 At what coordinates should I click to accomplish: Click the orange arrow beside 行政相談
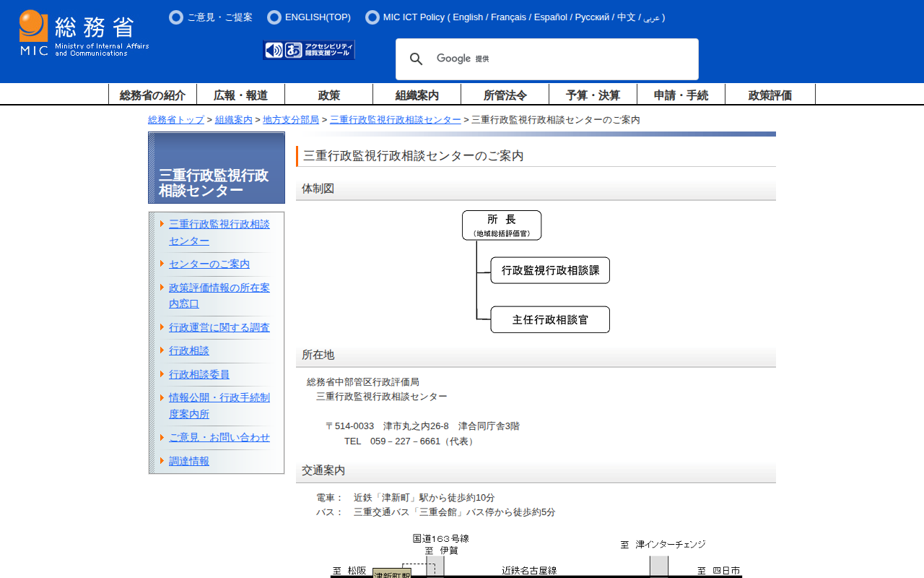[x=162, y=350]
